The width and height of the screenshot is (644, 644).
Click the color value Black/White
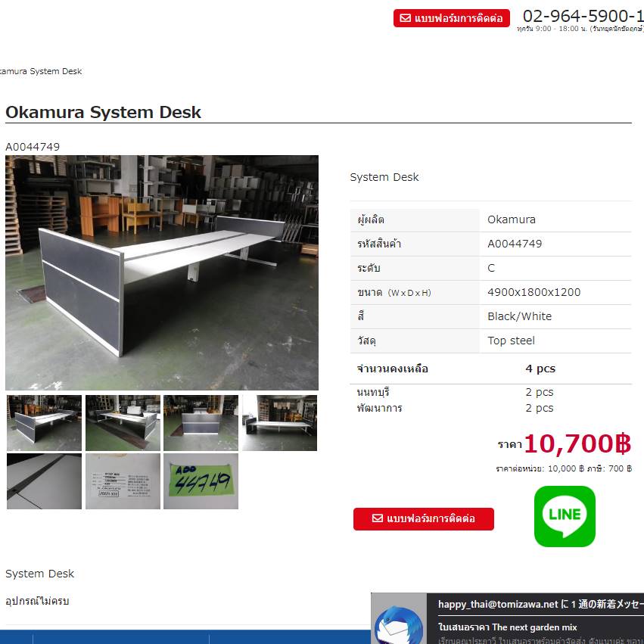520,316
